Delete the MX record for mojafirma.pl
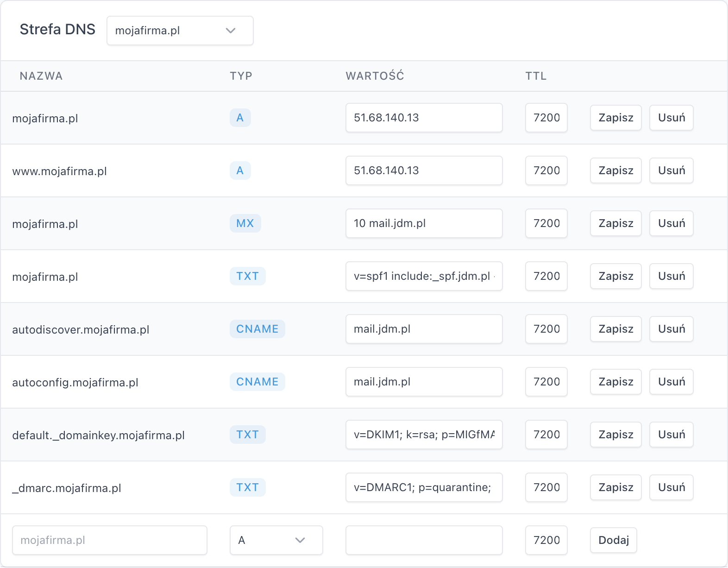Image resolution: width=728 pixels, height=568 pixels. tap(671, 223)
